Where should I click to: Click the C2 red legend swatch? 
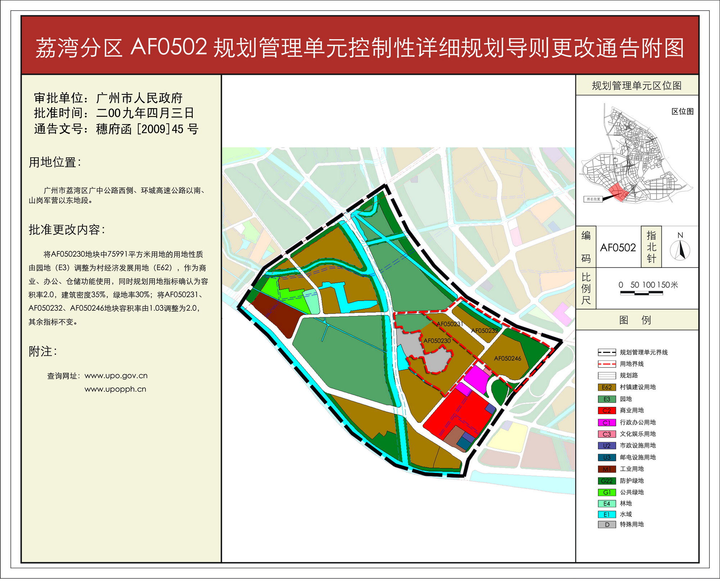[607, 410]
